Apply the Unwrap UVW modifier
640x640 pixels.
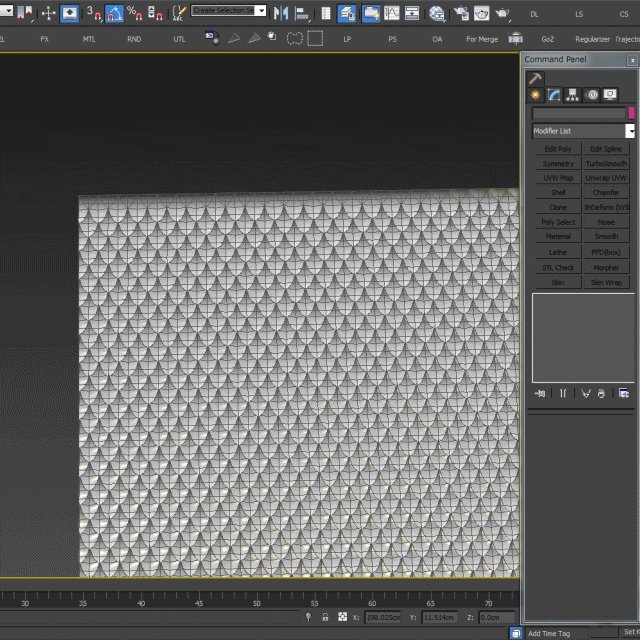click(606, 178)
